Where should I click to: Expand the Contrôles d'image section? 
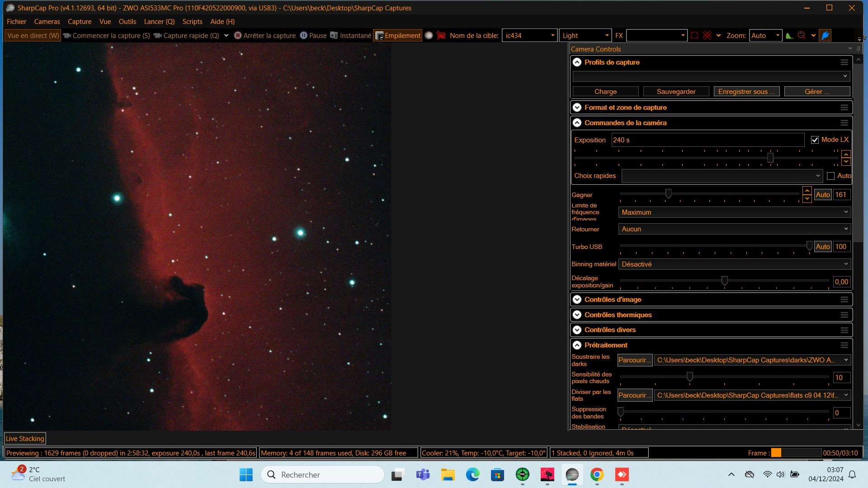click(x=577, y=300)
